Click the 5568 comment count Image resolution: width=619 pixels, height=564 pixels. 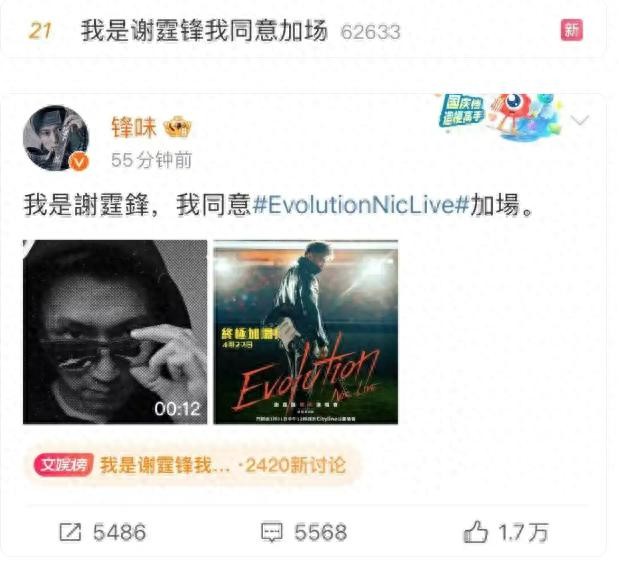[x=321, y=532]
